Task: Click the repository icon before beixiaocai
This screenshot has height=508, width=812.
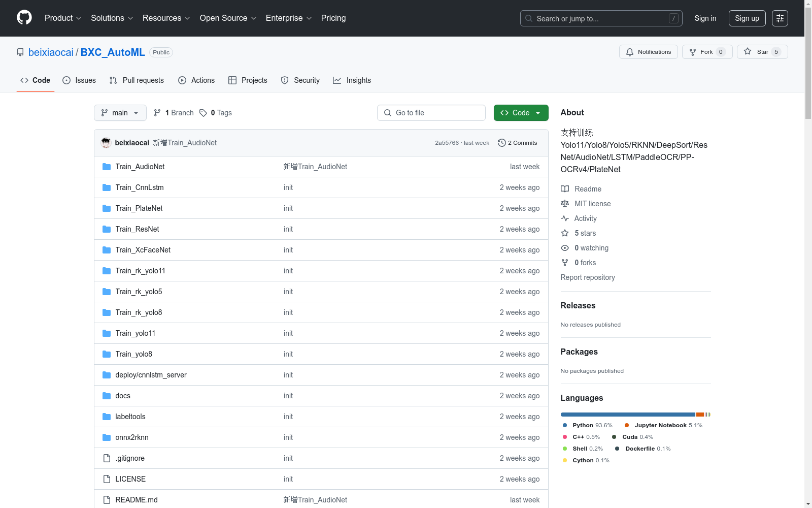Action: 20,52
